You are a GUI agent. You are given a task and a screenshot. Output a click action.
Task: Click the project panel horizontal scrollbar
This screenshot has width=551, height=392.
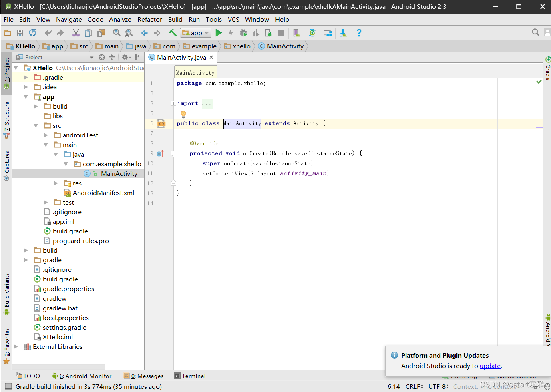click(x=58, y=366)
